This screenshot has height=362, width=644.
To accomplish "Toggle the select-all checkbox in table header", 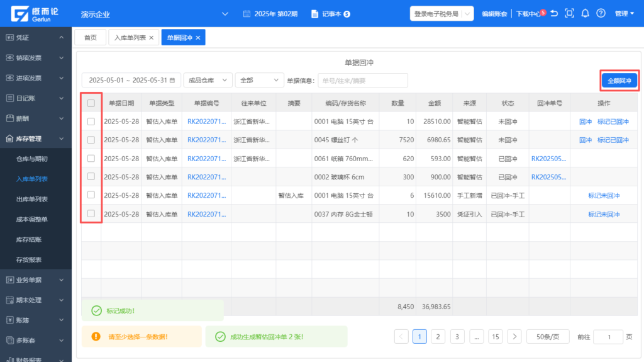I will tap(91, 103).
